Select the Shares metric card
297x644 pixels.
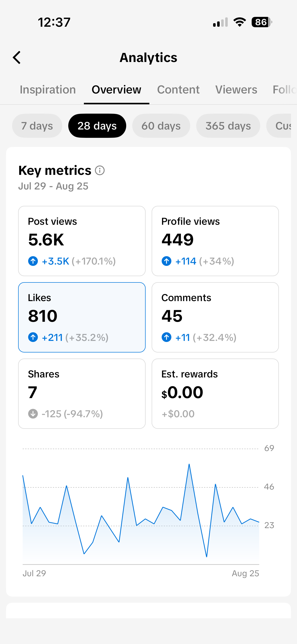click(82, 394)
